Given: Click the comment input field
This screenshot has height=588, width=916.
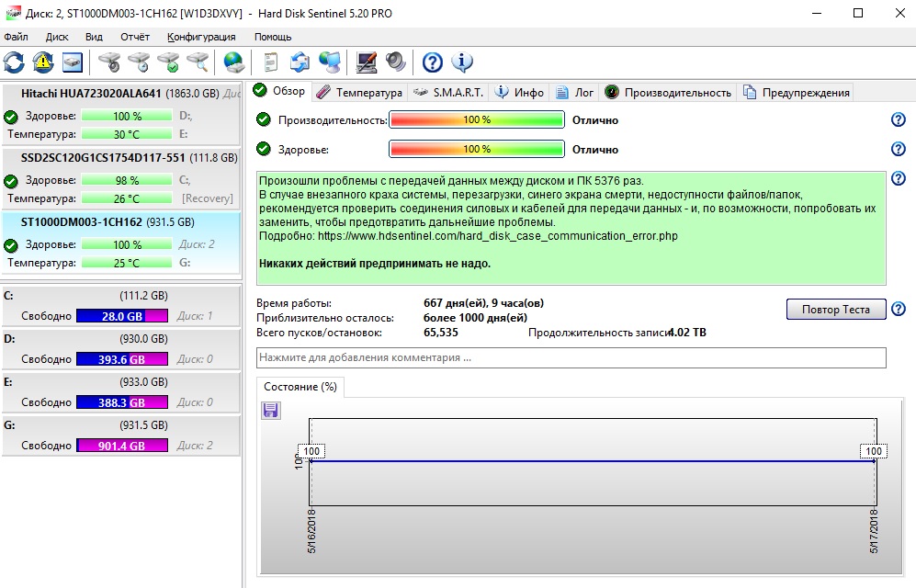Looking at the screenshot, I should tap(571, 357).
